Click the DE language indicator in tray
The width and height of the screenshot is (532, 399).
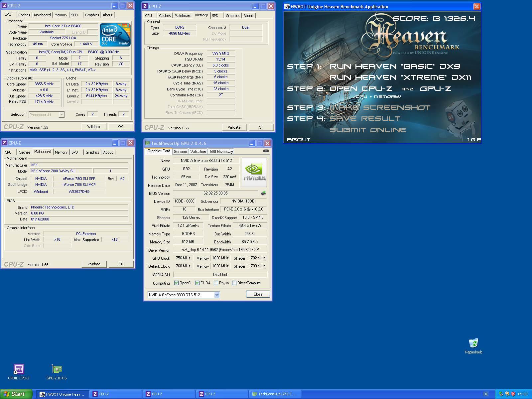(x=486, y=394)
